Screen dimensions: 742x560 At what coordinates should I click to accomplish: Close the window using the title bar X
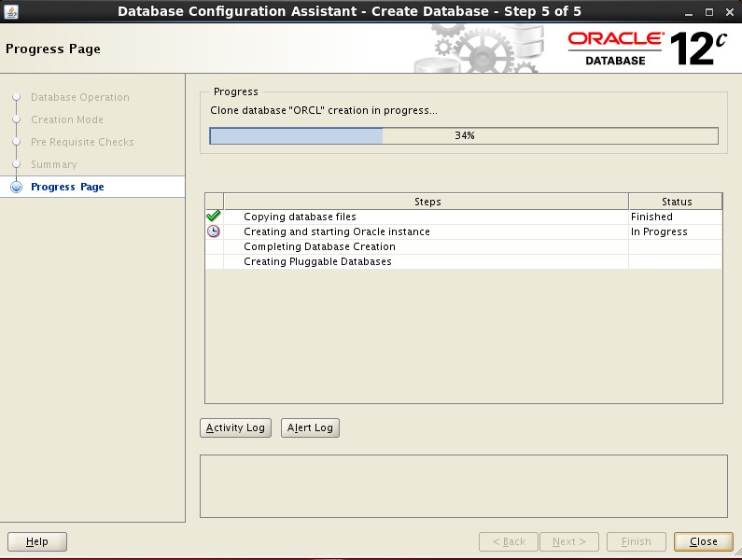coord(730,12)
